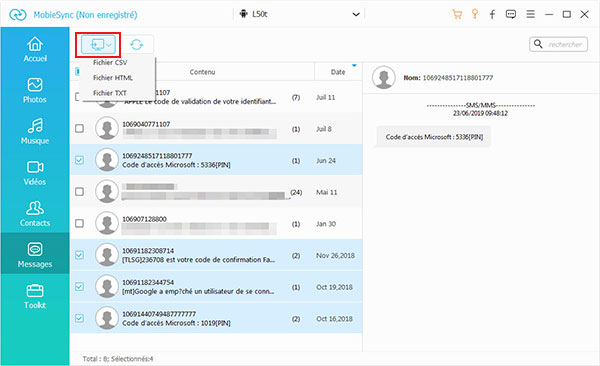
Task: Click the shopping cart purchase icon
Action: (x=457, y=15)
